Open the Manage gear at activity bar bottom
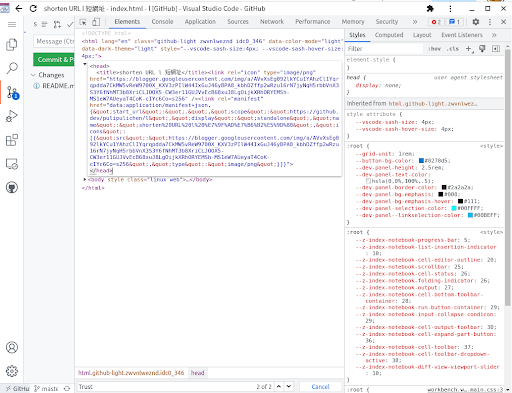The height and width of the screenshot is (393, 512). 12,371
